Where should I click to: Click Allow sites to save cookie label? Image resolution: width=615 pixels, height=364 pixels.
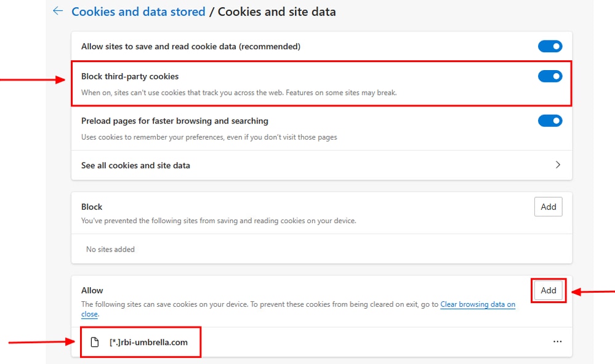click(191, 47)
